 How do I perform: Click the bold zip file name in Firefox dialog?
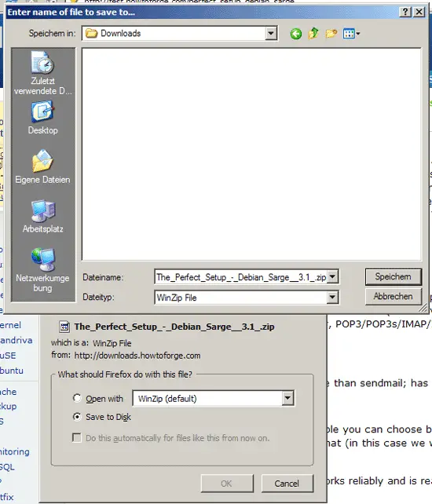pos(174,327)
